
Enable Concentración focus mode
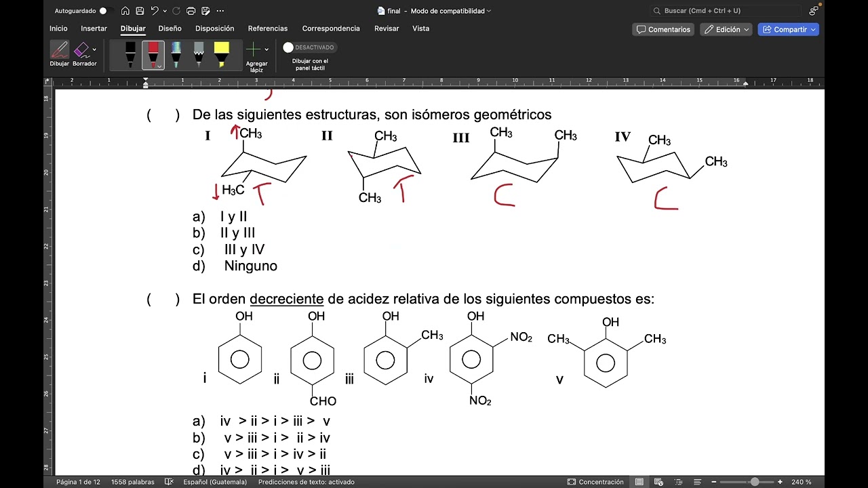[595, 482]
